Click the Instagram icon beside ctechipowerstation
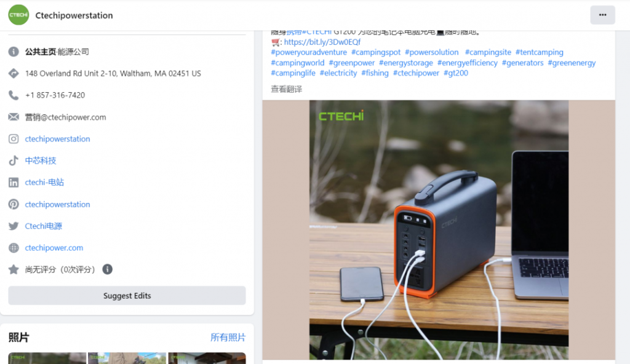 pos(14,139)
